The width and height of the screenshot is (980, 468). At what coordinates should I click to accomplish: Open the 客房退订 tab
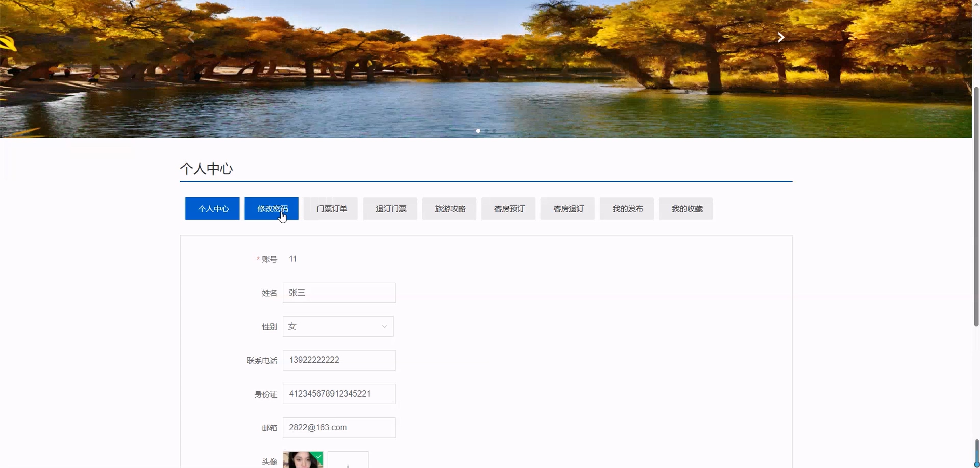coord(568,209)
